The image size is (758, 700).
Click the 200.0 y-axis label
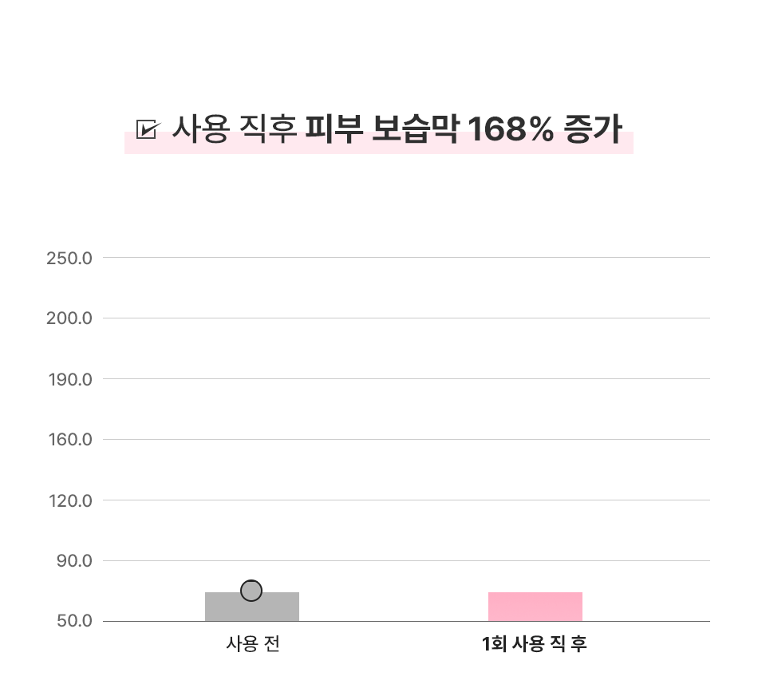pos(69,318)
